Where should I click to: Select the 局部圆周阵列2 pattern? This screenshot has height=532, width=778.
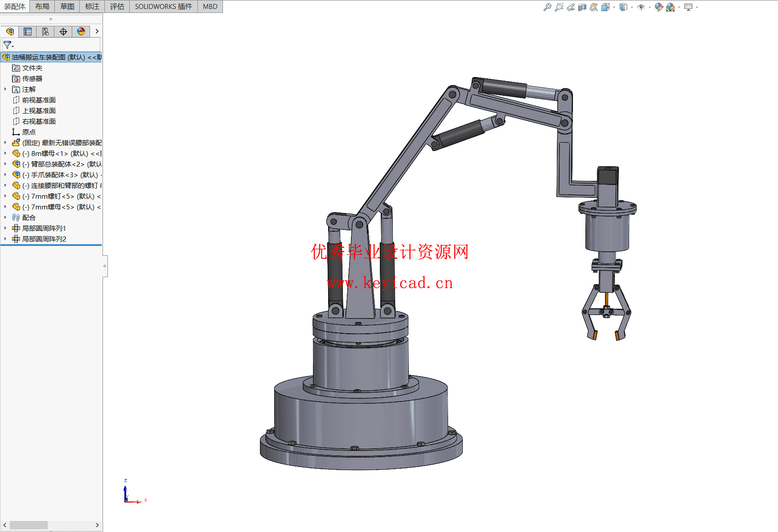pyautogui.click(x=44, y=239)
